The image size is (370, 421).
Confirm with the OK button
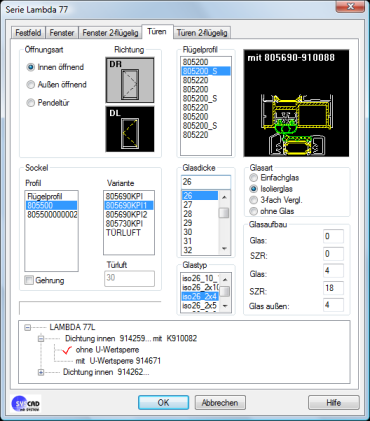pos(163,403)
